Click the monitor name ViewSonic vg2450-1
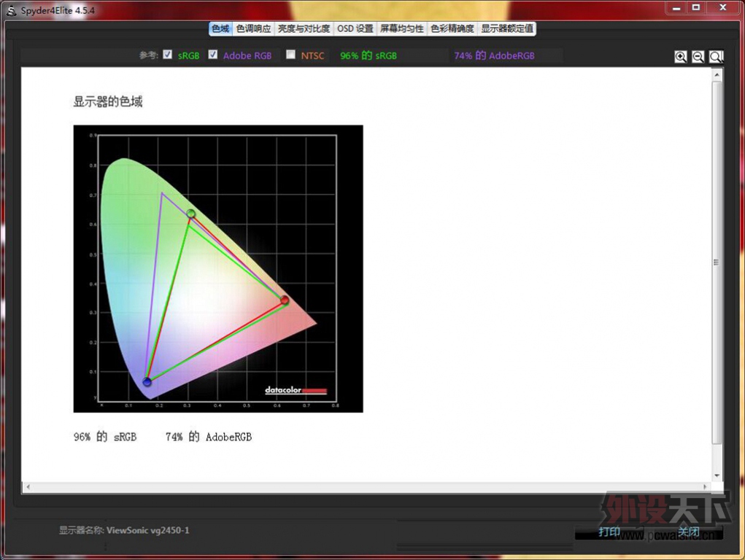745x560 pixels. click(x=148, y=530)
